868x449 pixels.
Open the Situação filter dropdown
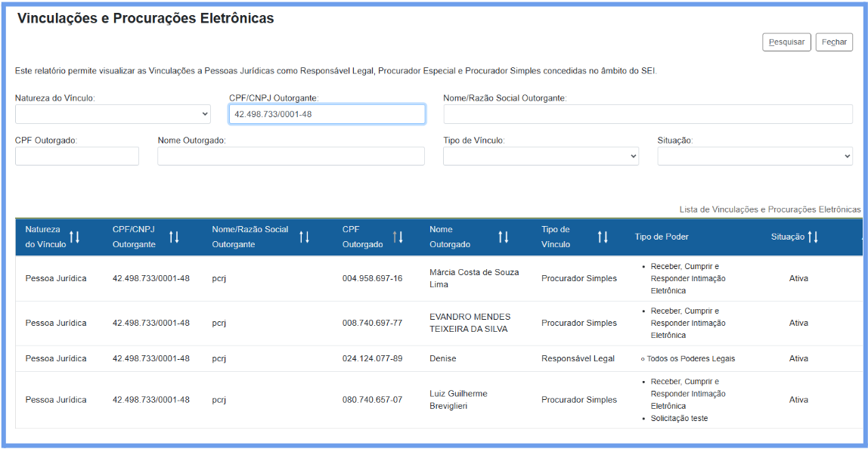[755, 156]
